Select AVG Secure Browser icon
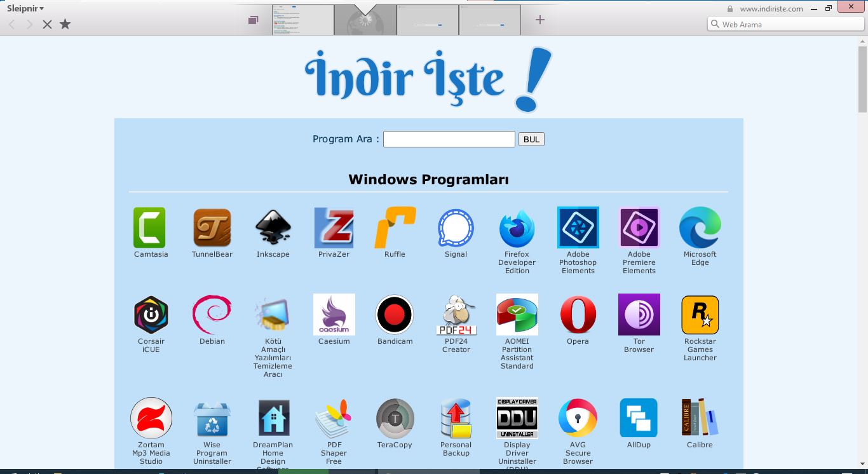This screenshot has height=474, width=868. point(578,418)
